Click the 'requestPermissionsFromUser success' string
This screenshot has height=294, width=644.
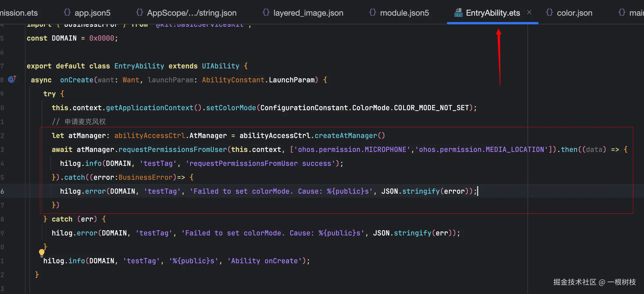pyautogui.click(x=260, y=164)
